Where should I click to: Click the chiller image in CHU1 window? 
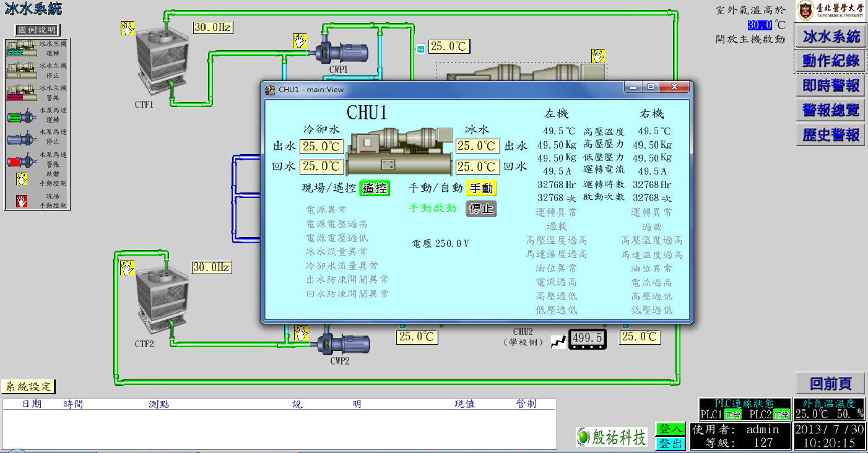[x=399, y=151]
